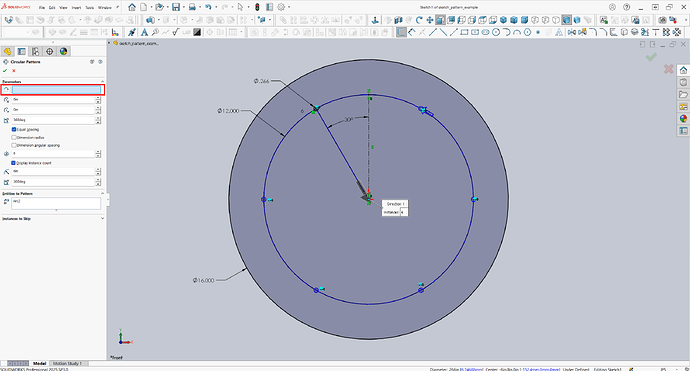The image size is (690, 371).
Task: Open the FeatureManager tab icon in the panel
Action: [x=7, y=51]
